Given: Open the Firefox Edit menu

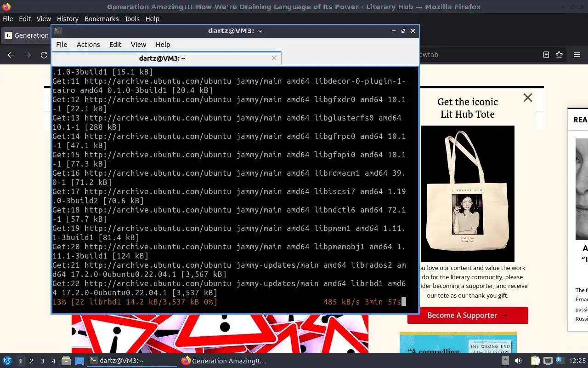Looking at the screenshot, I should (x=25, y=19).
